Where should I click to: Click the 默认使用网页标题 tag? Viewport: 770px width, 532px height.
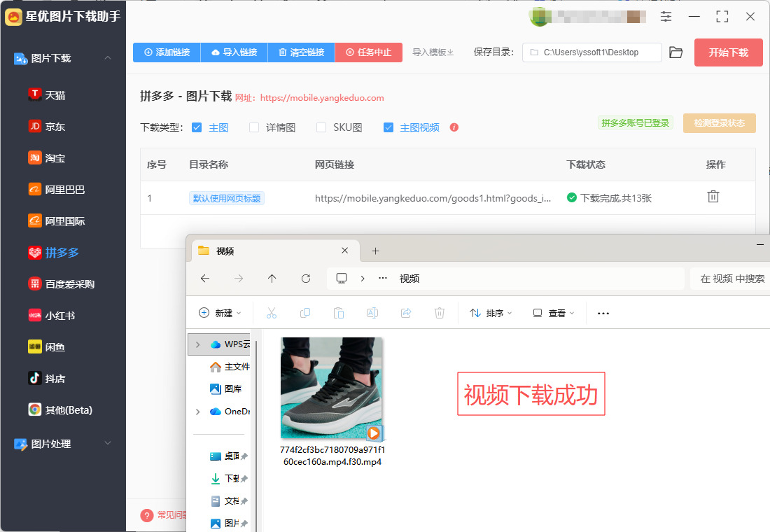click(x=226, y=198)
